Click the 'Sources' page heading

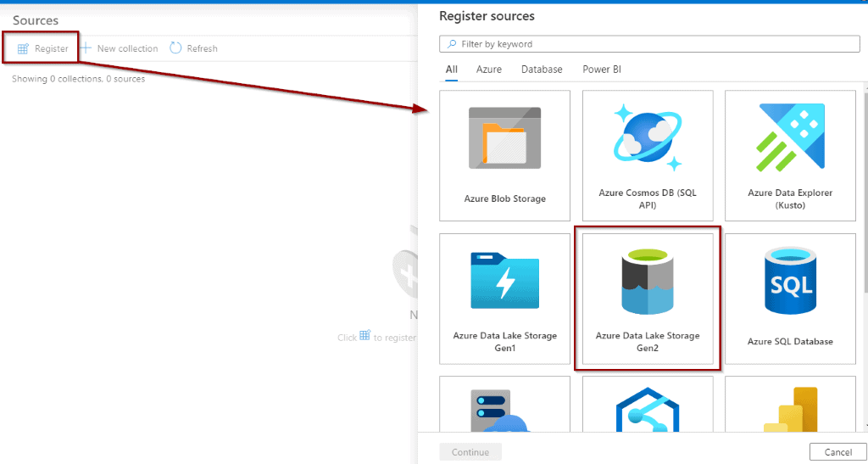pos(36,21)
